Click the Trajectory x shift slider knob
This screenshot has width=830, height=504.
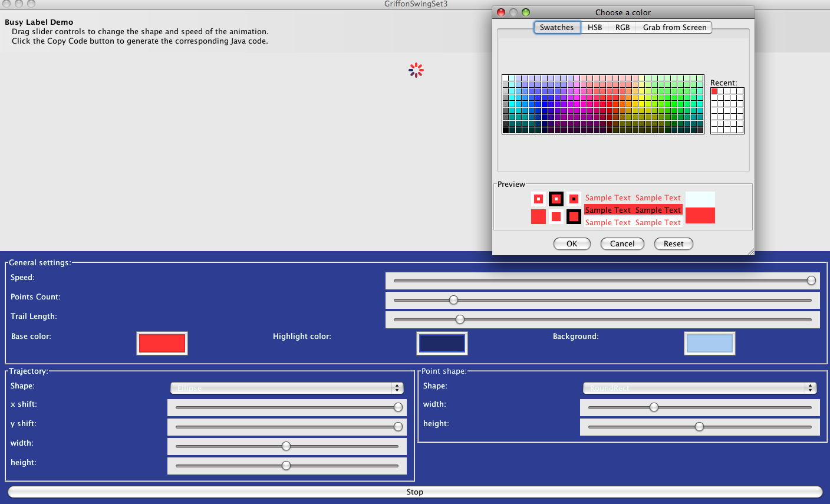(x=398, y=407)
